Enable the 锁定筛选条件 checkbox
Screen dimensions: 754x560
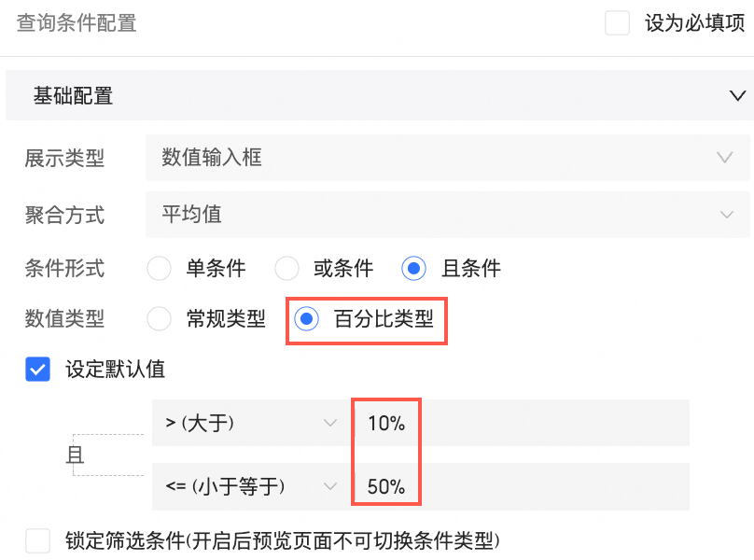click(38, 540)
